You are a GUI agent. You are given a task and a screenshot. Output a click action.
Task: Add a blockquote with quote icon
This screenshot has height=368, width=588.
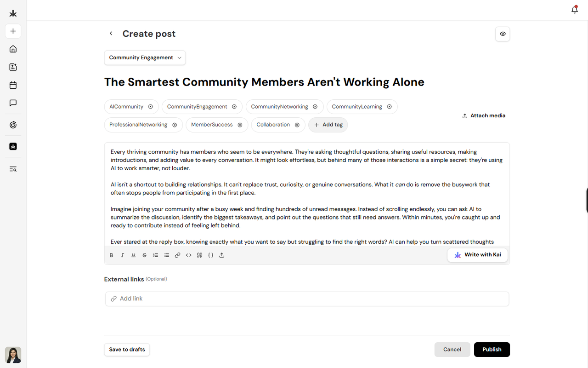click(199, 255)
